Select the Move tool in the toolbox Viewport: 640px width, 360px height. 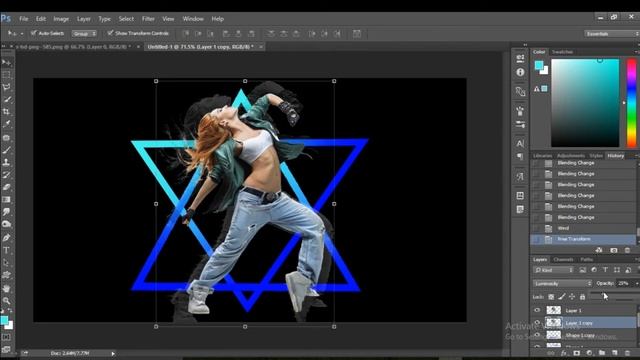tap(7, 62)
